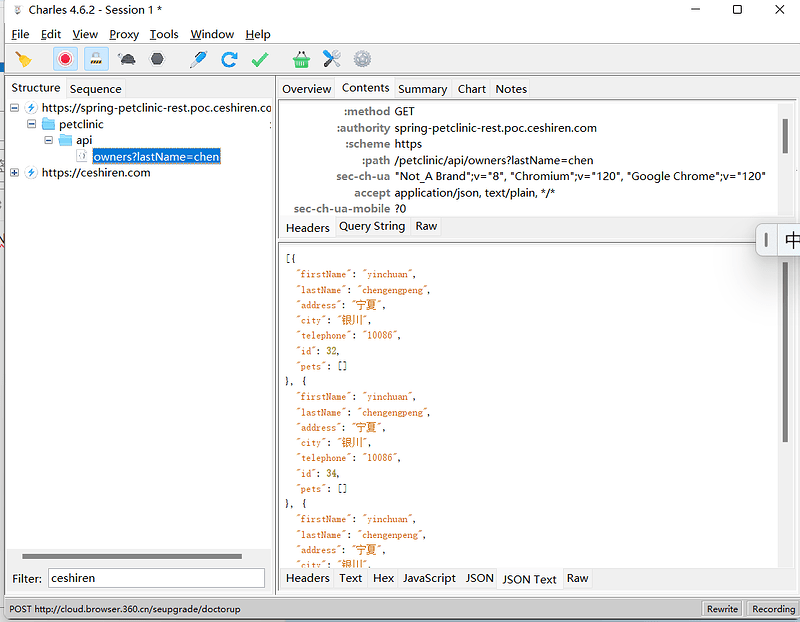Open the Proxy menu
The height and width of the screenshot is (622, 800).
[x=124, y=34]
